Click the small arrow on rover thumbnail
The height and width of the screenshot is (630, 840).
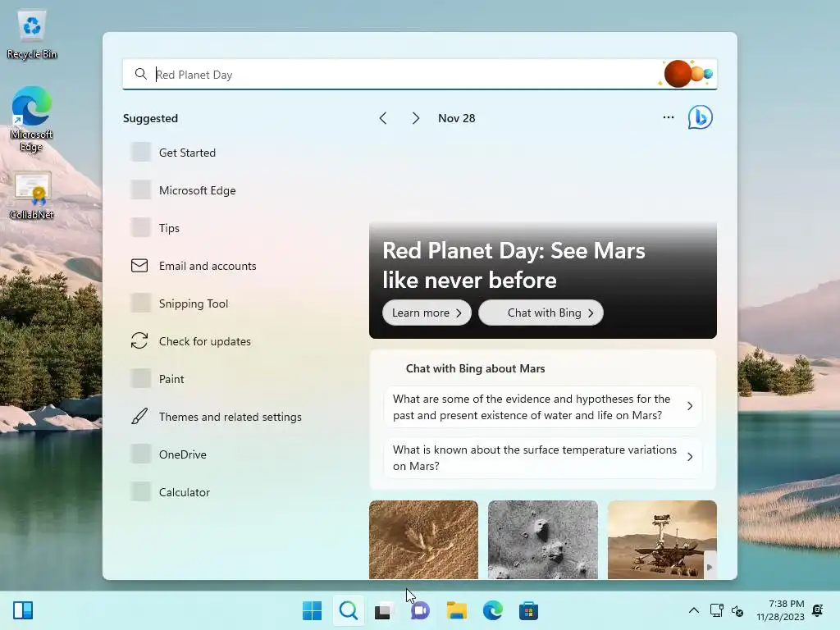pyautogui.click(x=710, y=567)
